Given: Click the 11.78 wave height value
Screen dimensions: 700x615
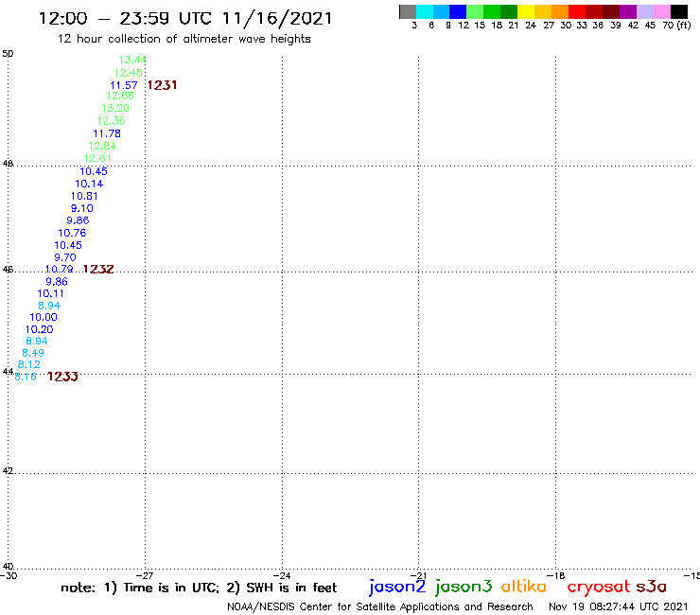Looking at the screenshot, I should click(x=107, y=133).
